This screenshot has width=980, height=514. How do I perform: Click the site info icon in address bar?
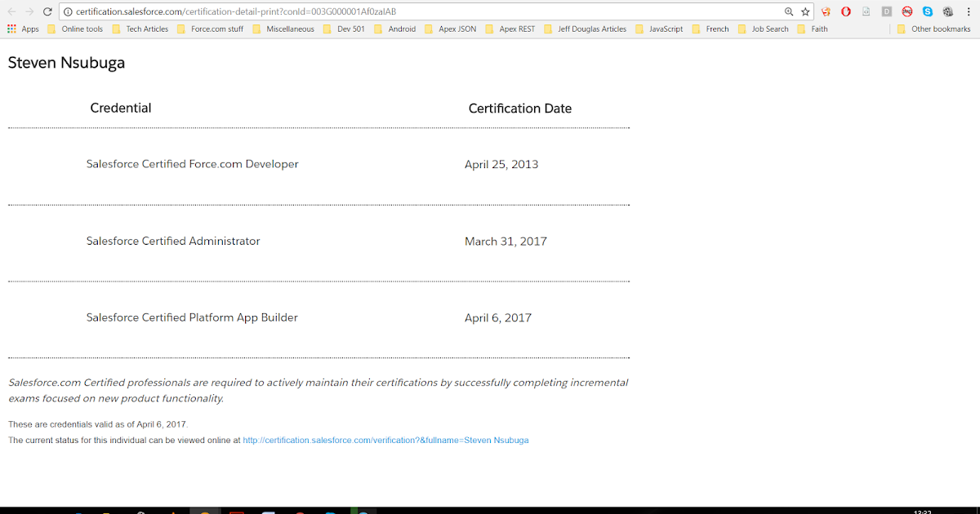click(x=68, y=11)
